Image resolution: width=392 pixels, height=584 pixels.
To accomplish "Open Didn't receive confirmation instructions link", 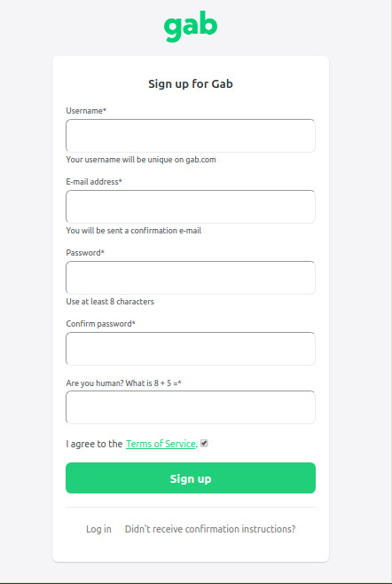I will tap(210, 529).
